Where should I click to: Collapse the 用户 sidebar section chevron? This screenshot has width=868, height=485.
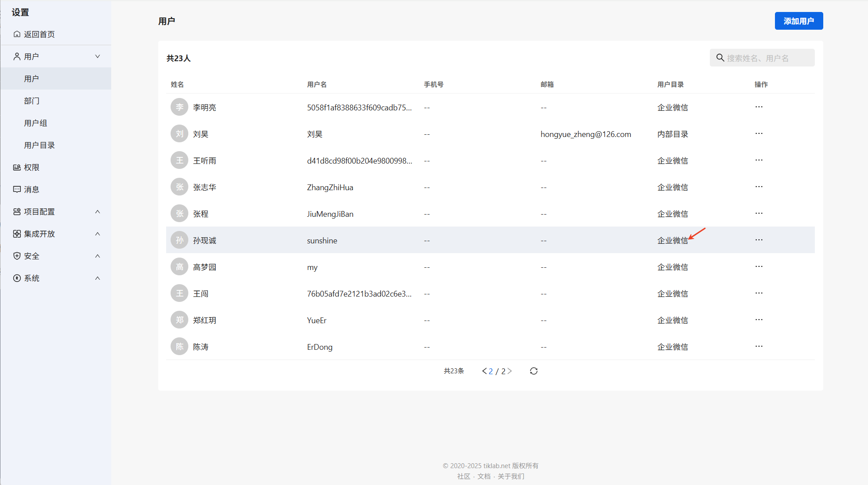tap(97, 56)
